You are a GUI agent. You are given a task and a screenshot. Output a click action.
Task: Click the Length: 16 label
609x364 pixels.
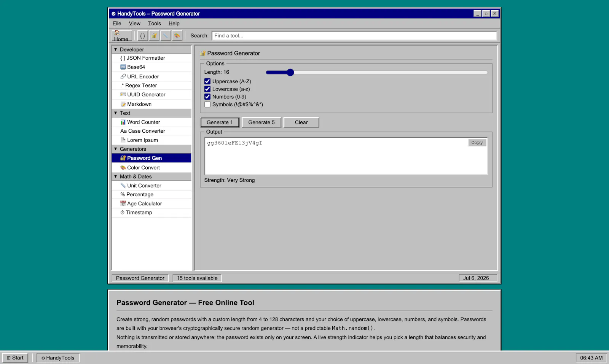(217, 72)
